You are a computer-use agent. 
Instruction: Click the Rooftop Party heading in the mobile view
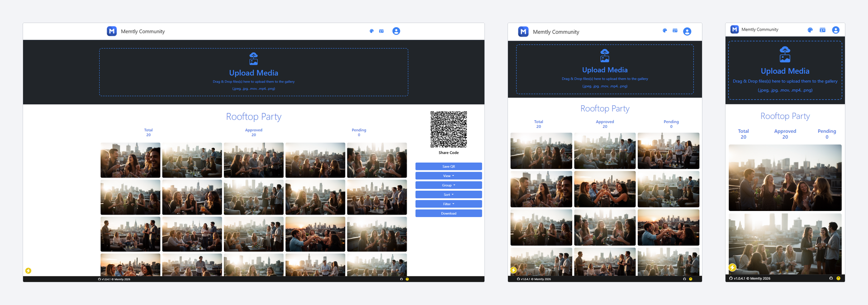[785, 116]
